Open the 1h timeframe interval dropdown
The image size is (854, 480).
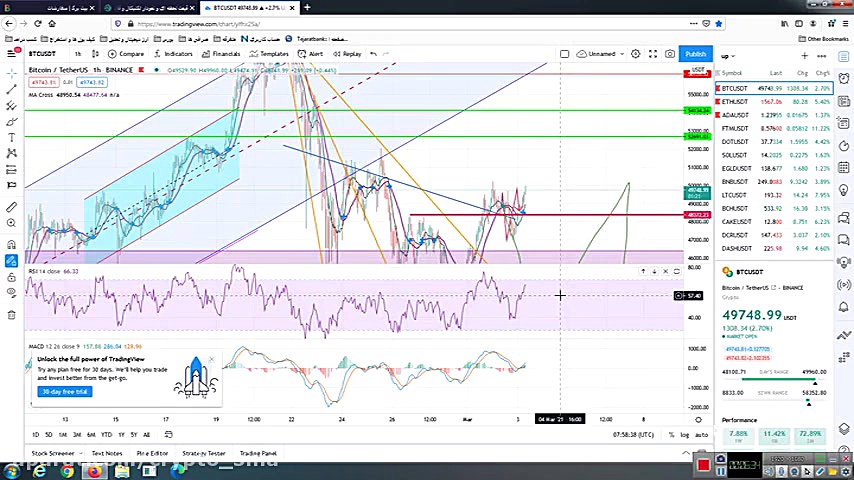(78, 54)
